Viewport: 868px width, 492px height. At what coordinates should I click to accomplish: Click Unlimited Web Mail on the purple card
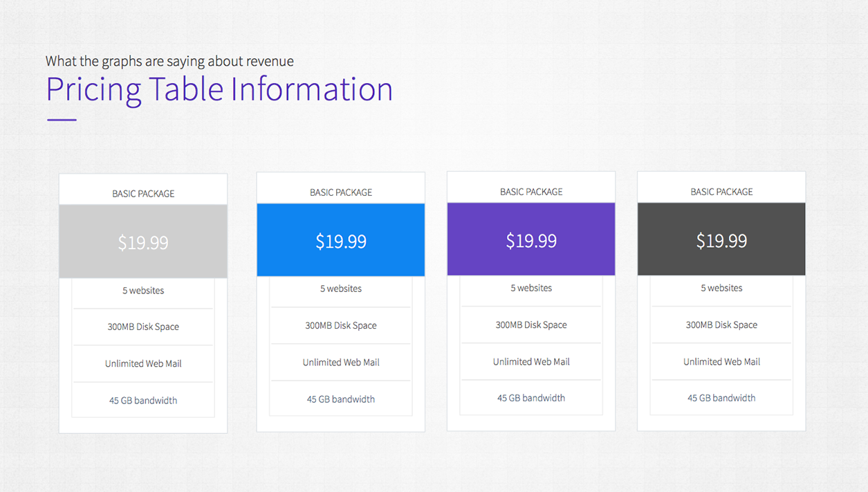530,361
